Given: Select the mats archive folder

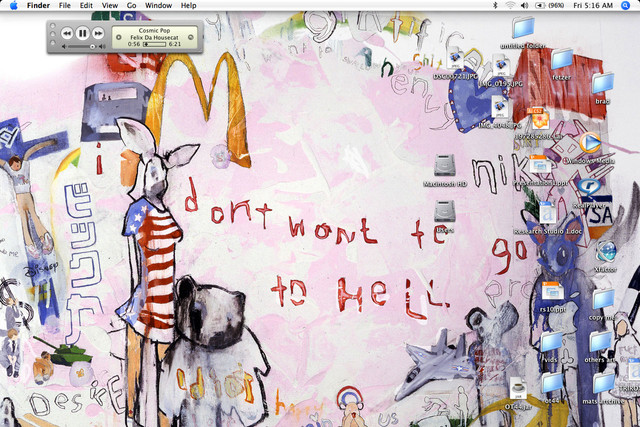Looking at the screenshot, I should tap(603, 383).
